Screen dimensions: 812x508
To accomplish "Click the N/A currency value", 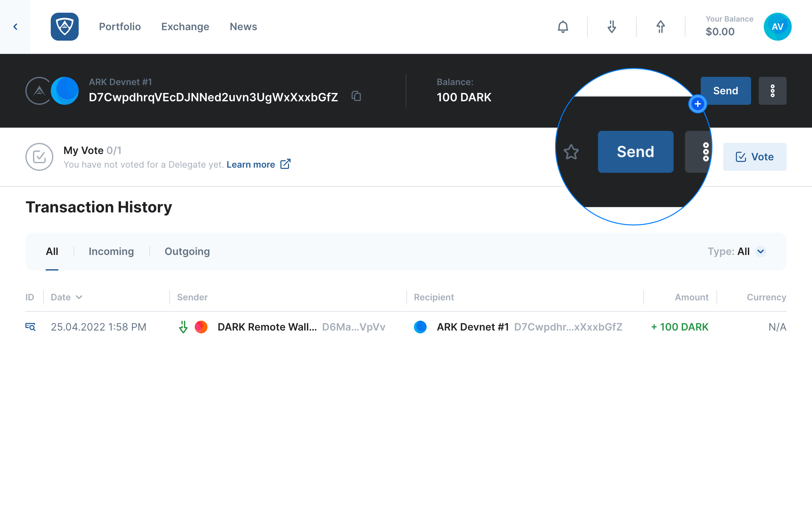I will 777,327.
